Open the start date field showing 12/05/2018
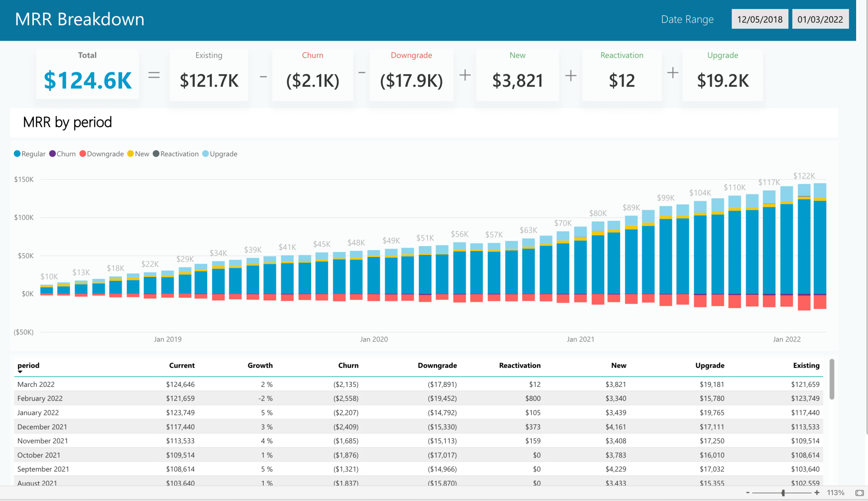Image resolution: width=868 pixels, height=501 pixels. (759, 19)
